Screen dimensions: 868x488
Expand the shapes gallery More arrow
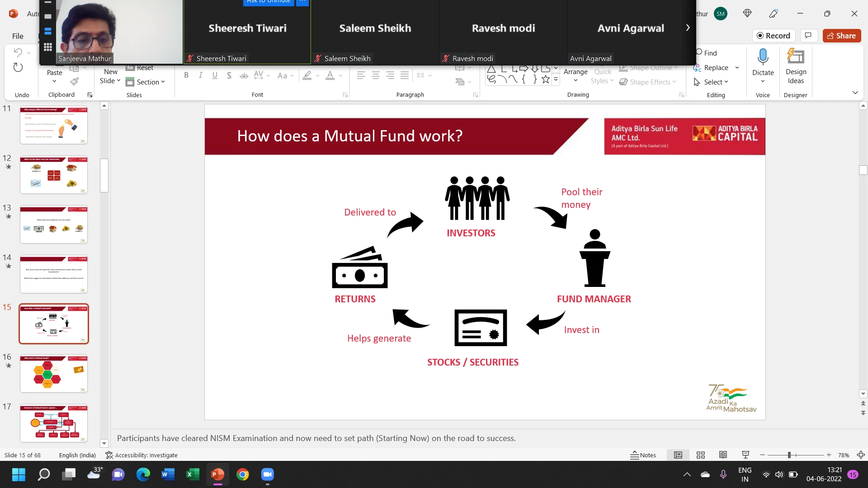point(556,80)
